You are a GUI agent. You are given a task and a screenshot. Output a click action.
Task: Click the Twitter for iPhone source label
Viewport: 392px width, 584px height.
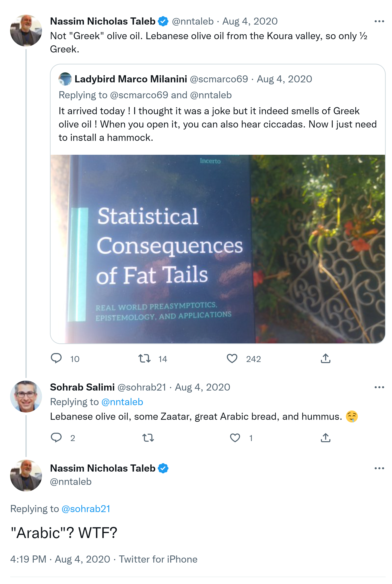pyautogui.click(x=158, y=559)
